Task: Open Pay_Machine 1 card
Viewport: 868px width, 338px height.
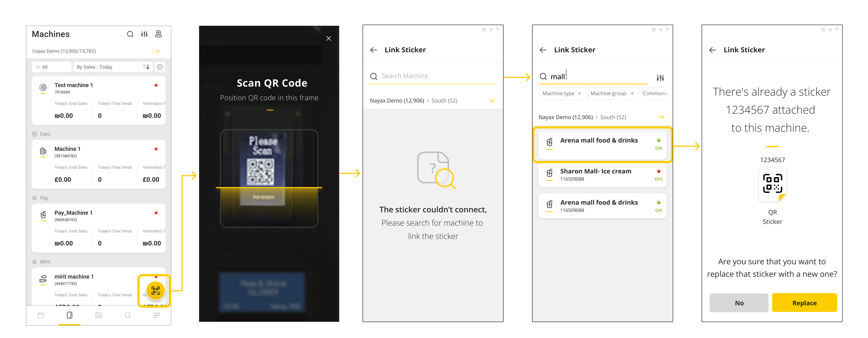Action: click(x=98, y=228)
